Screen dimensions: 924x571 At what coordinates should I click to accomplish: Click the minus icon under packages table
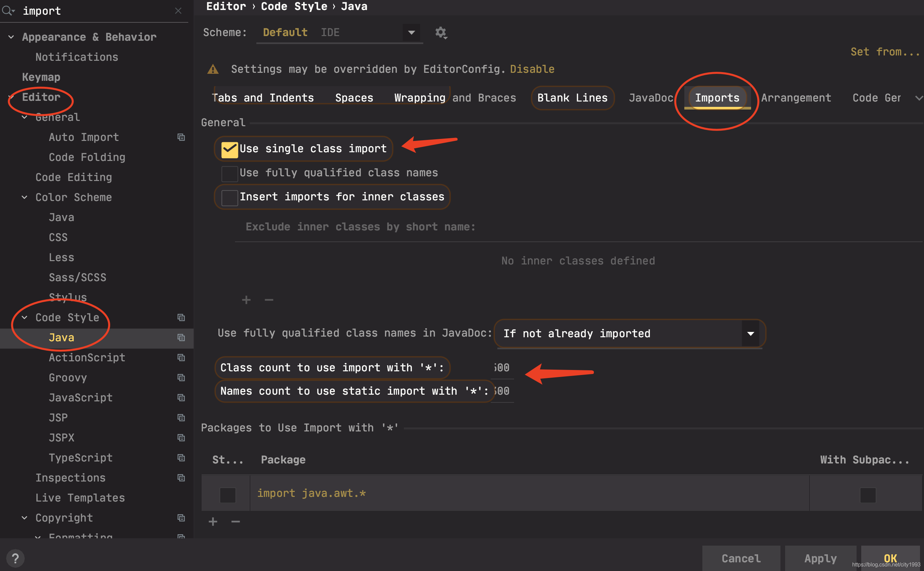[x=236, y=522]
